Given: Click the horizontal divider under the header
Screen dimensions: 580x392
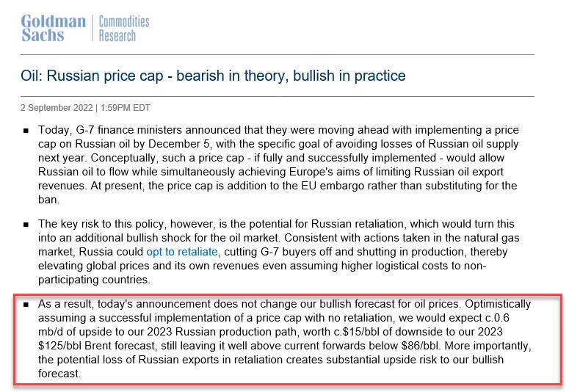Looking at the screenshot, I should [x=278, y=54].
